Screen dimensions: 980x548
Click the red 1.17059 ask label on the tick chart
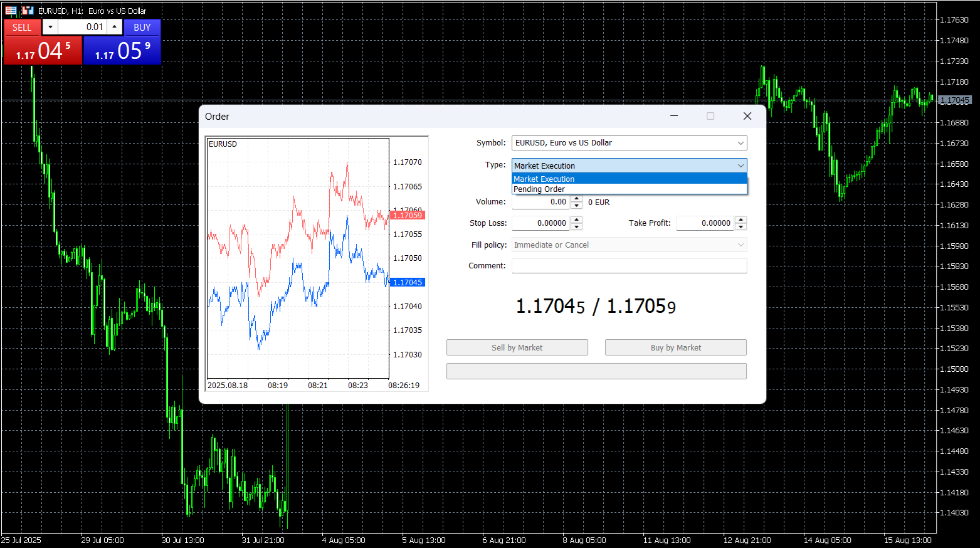(408, 215)
